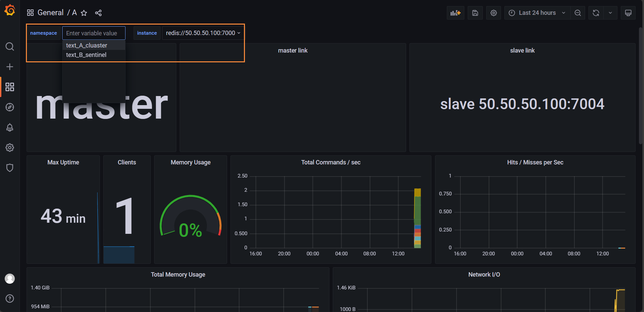Open the Dashboards sidebar icon
644x312 pixels.
coord(10,87)
